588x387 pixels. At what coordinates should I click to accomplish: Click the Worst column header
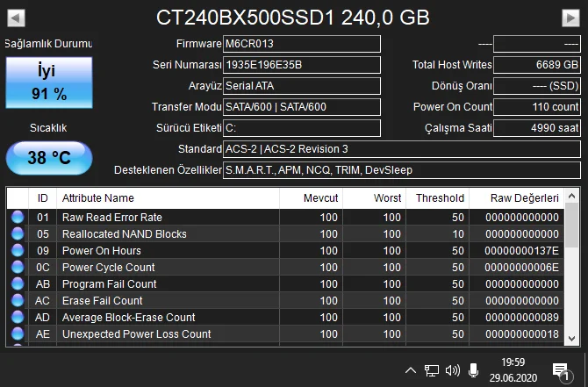pos(374,198)
